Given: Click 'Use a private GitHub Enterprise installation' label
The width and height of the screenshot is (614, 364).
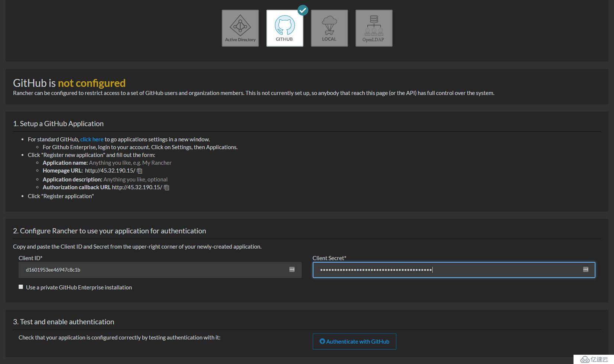Looking at the screenshot, I should [x=79, y=287].
